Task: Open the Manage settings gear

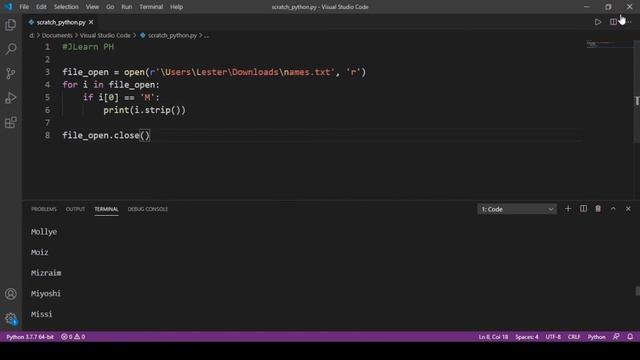Action: point(11,318)
